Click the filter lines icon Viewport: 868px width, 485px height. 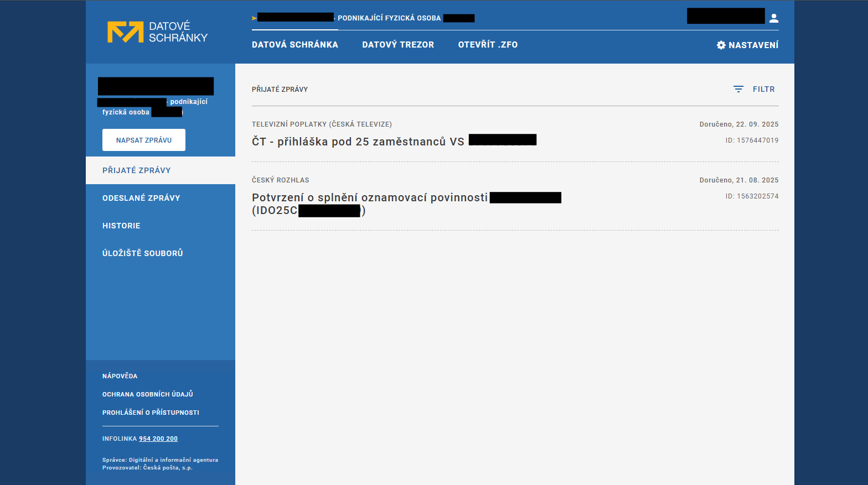point(738,89)
